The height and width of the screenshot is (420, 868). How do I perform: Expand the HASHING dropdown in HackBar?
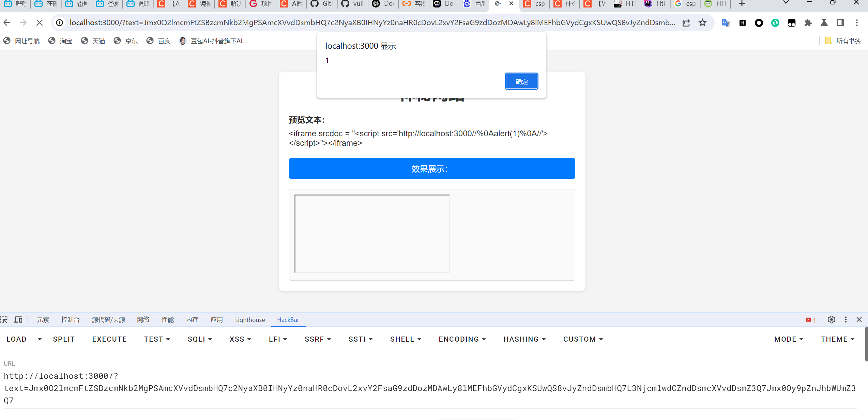point(525,339)
